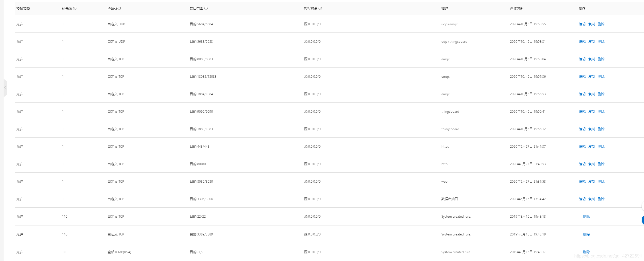Copy the thingsboard rule for port 1883
Screen dimensions: 644x261
pyautogui.click(x=591, y=129)
